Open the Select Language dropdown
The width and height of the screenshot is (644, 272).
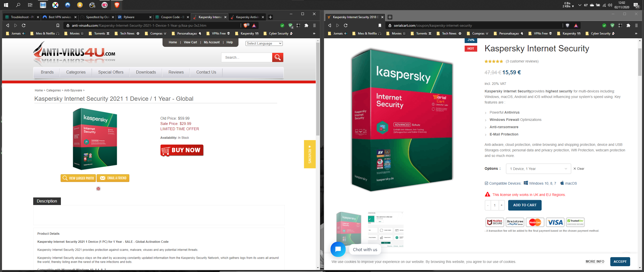(x=264, y=43)
